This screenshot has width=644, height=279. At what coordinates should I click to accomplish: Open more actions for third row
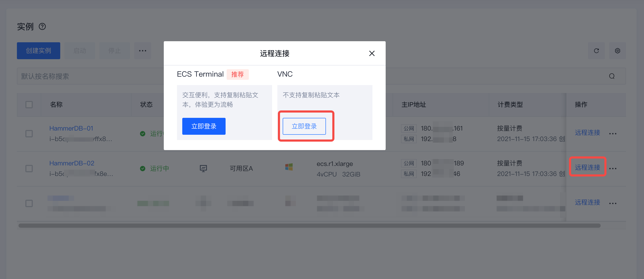613,203
